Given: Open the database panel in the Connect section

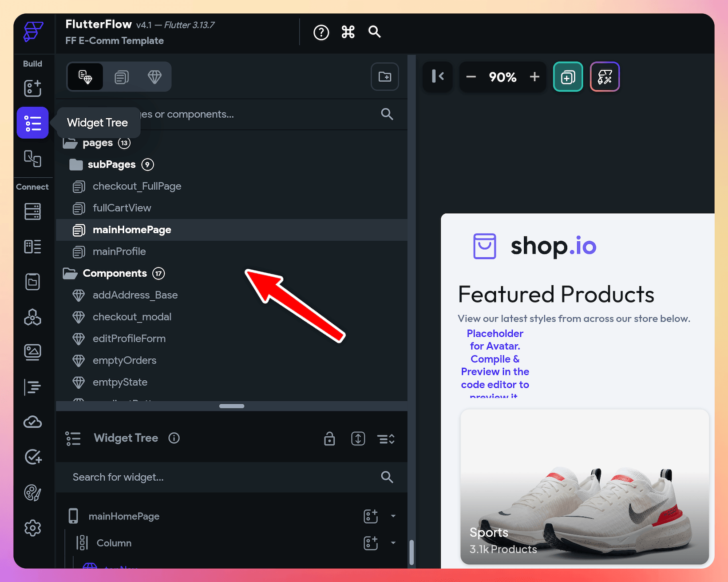Looking at the screenshot, I should [x=32, y=211].
